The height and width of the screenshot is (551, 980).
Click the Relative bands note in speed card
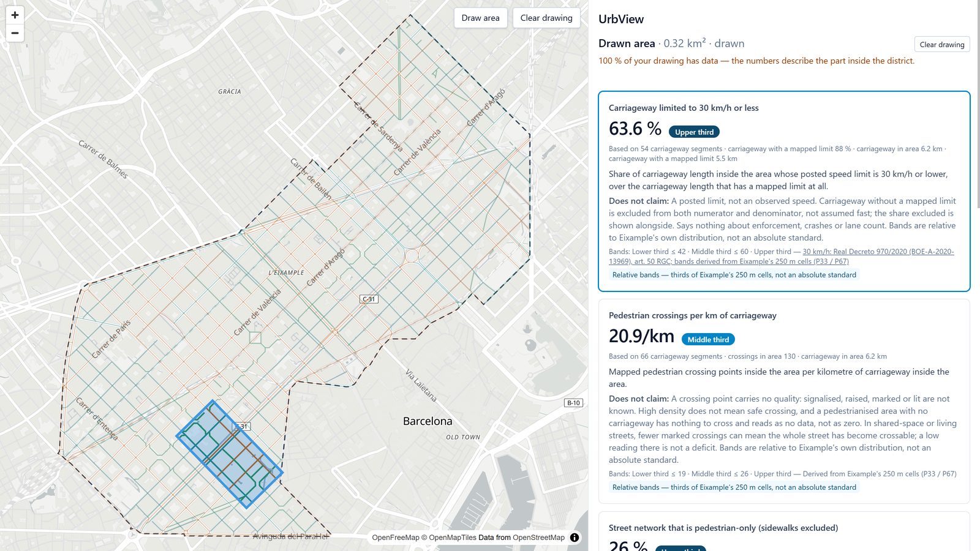(x=734, y=275)
